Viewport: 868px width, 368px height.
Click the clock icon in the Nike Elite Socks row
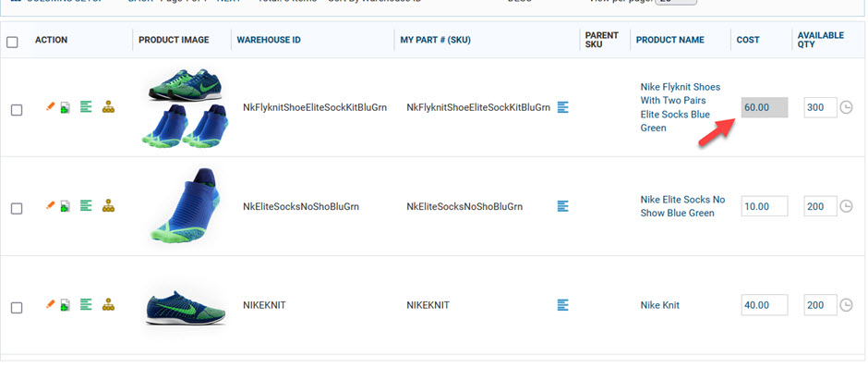pos(847,206)
